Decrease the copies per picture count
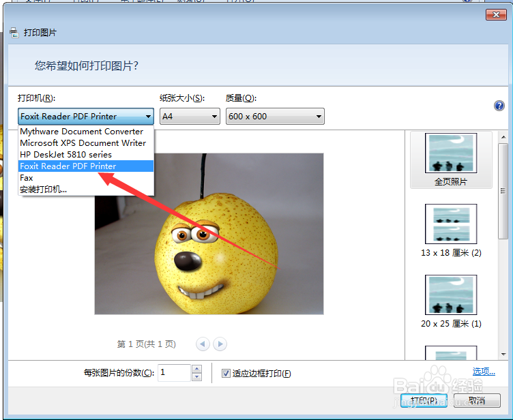Image resolution: width=513 pixels, height=420 pixels. pos(196,377)
